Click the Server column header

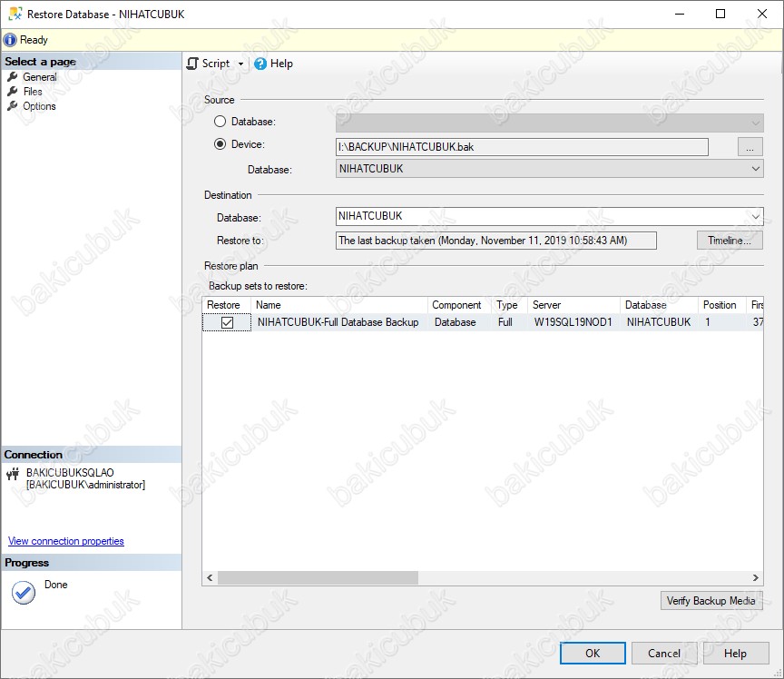coord(574,305)
